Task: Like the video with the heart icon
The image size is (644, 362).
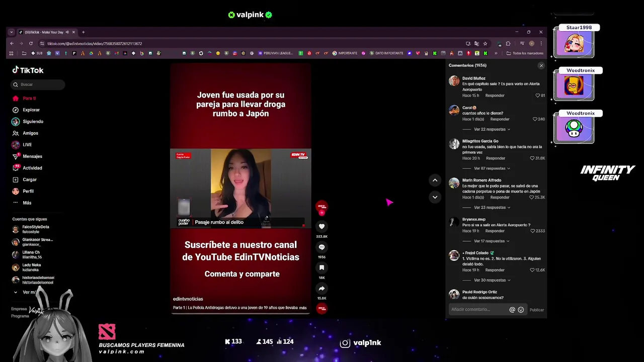Action: coord(321,226)
